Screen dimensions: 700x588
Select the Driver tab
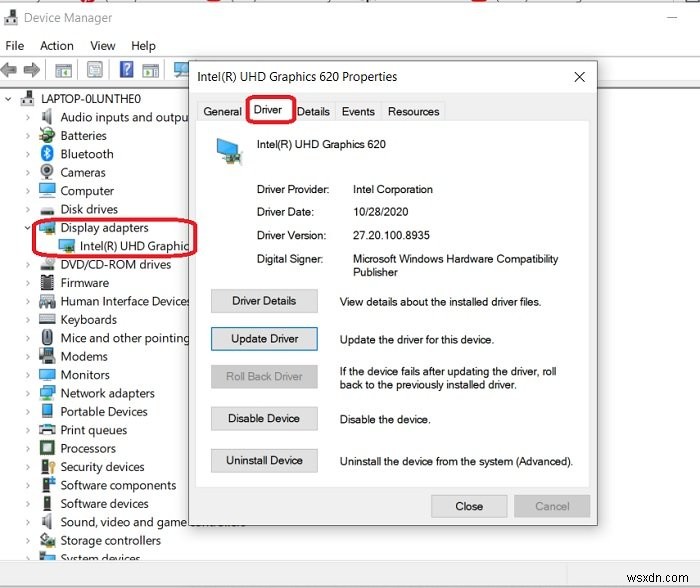[268, 109]
